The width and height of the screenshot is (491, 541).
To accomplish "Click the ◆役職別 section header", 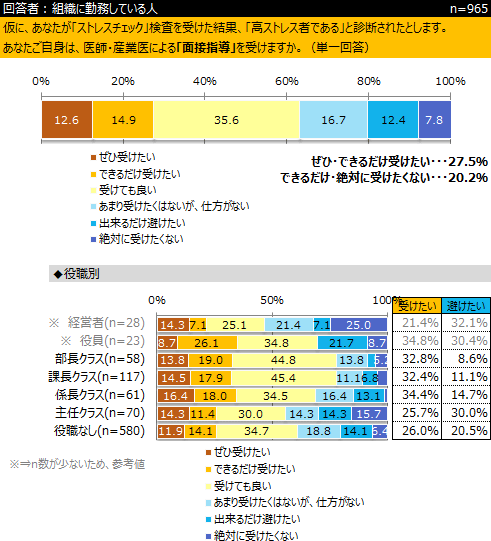I will coord(77,274).
